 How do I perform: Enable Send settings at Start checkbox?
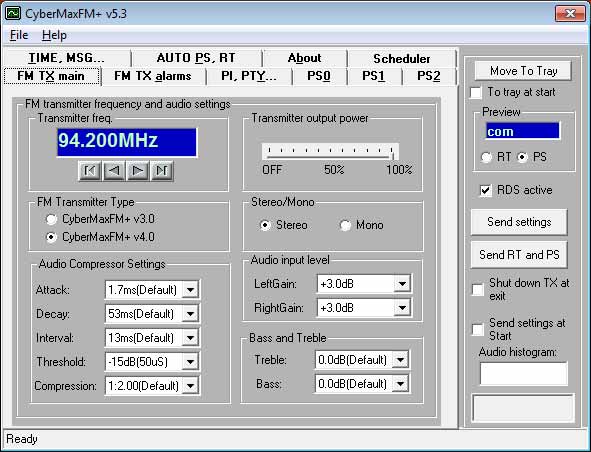478,329
